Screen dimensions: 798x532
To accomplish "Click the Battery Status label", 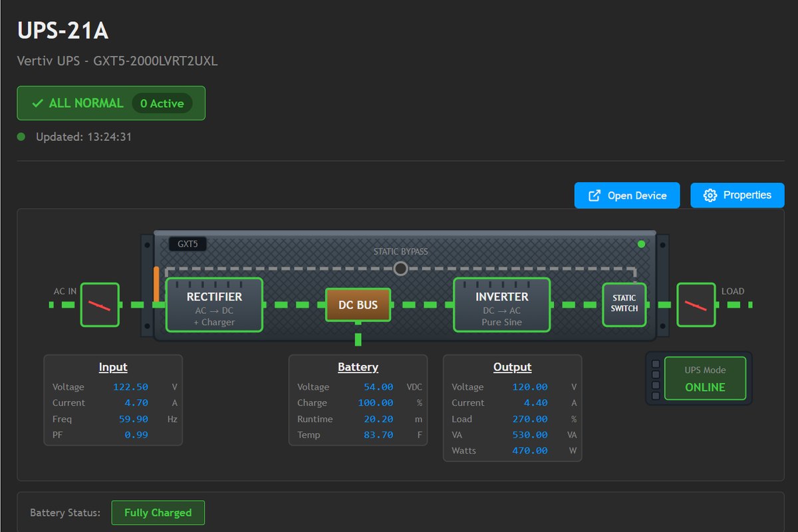I will [x=65, y=513].
